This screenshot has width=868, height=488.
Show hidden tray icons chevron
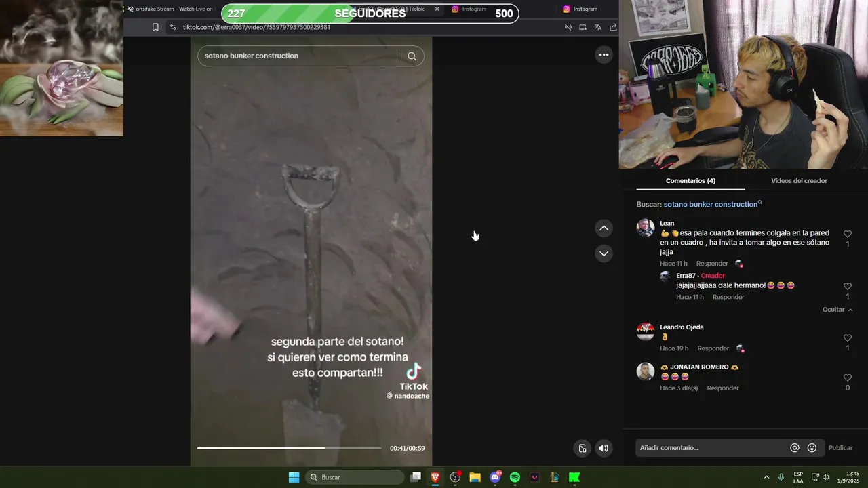tap(766, 477)
